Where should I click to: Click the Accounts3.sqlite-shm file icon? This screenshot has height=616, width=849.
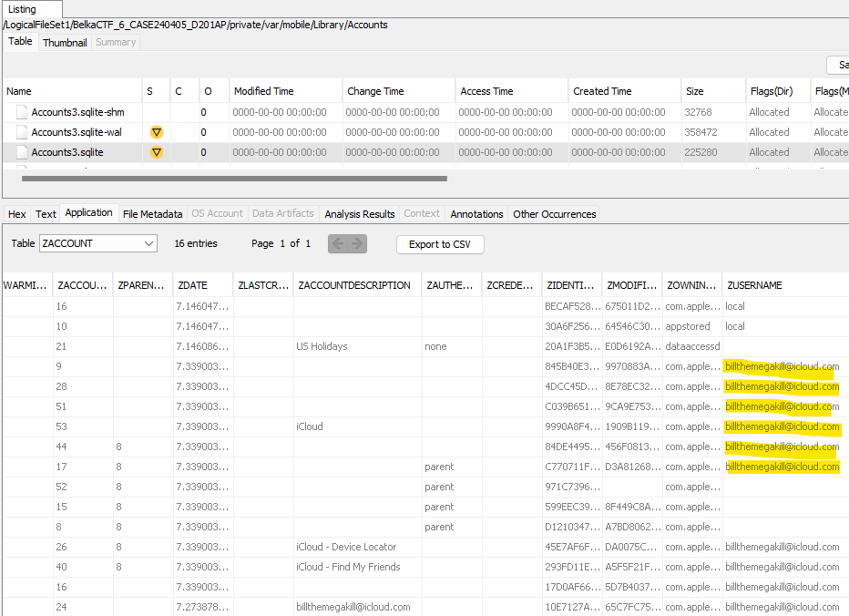pyautogui.click(x=22, y=112)
